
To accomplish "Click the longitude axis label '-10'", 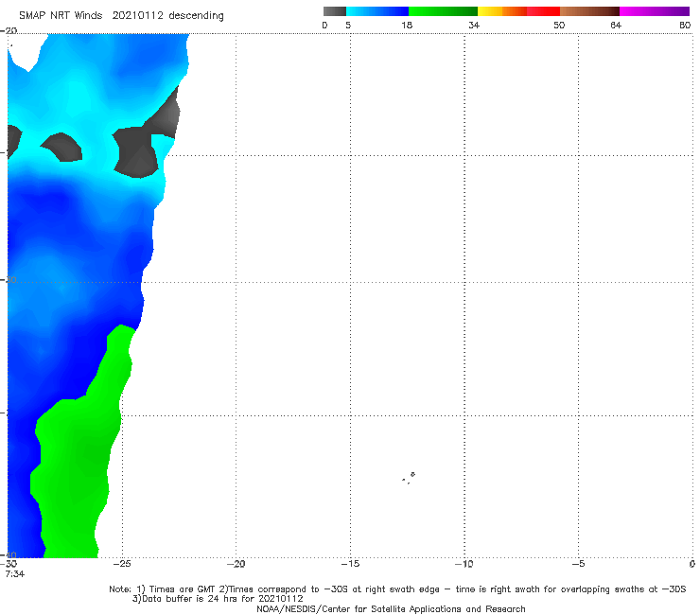I will 464,564.
